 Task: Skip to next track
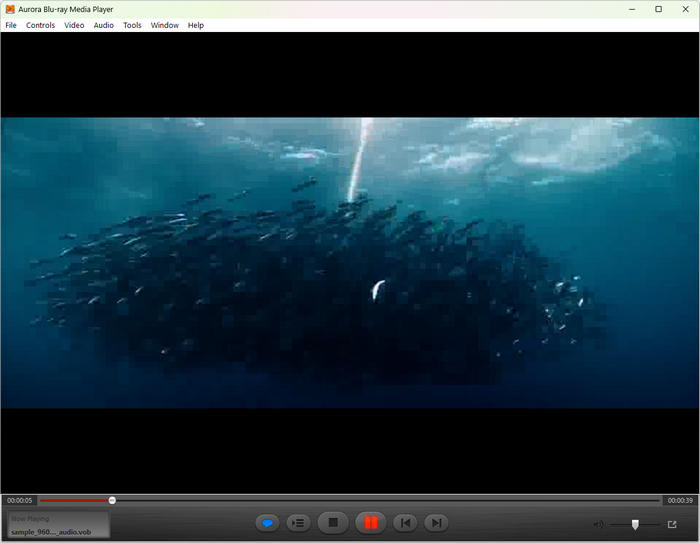(435, 523)
